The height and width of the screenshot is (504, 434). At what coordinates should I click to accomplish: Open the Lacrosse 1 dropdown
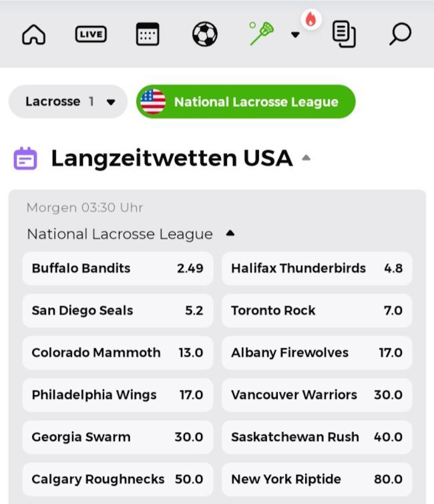tap(68, 102)
